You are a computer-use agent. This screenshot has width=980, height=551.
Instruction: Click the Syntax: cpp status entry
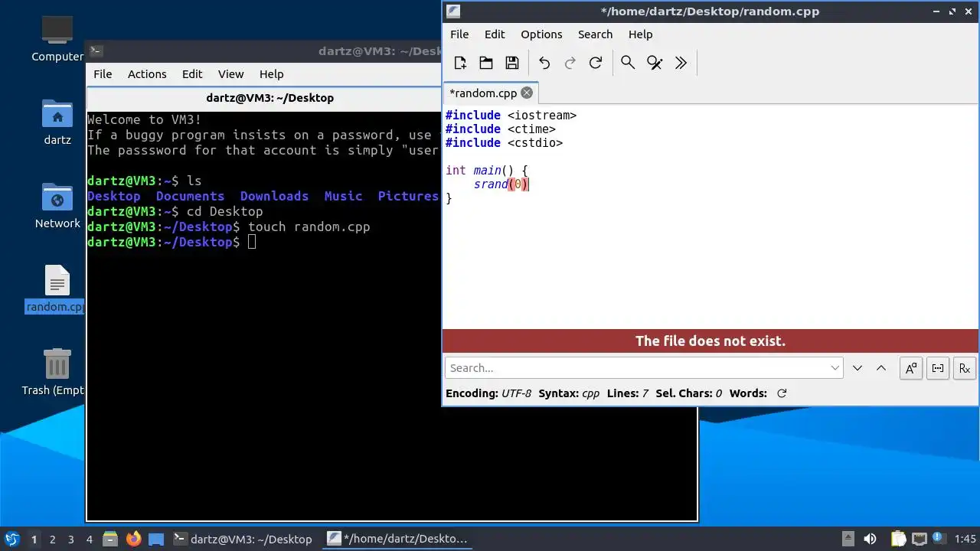(569, 393)
